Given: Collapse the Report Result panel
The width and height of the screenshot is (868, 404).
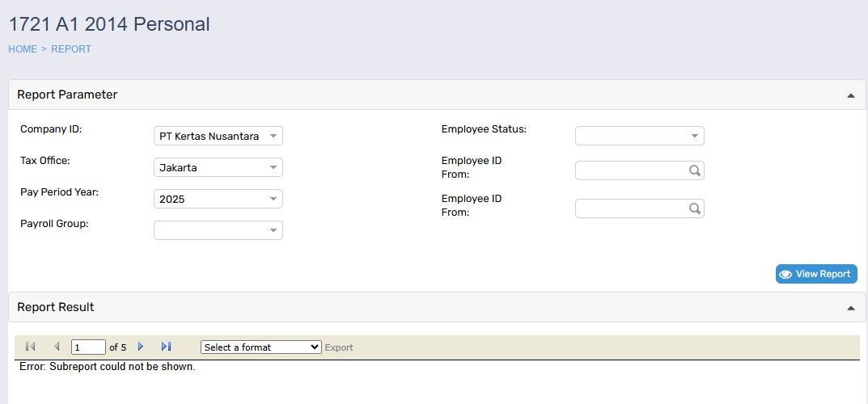Looking at the screenshot, I should tap(850, 308).
